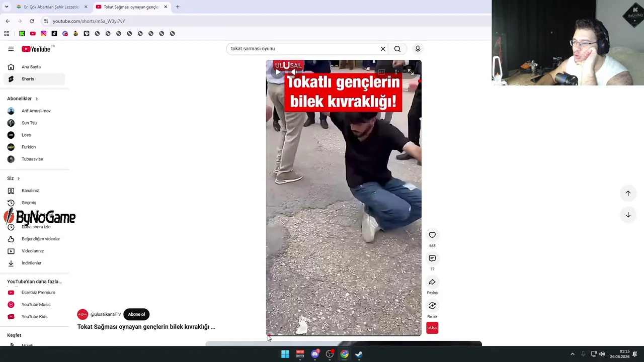Open the comments on this short
644x362 pixels.
click(432, 258)
